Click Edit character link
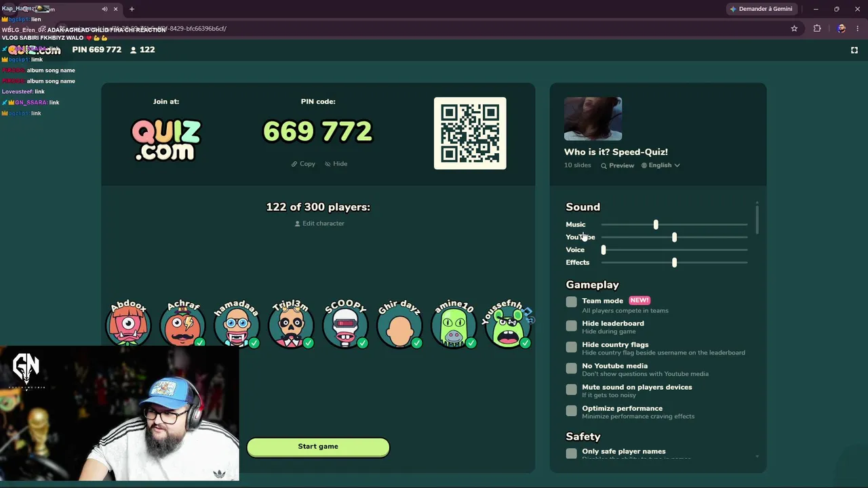Viewport: 868px width, 488px height. [x=319, y=224]
